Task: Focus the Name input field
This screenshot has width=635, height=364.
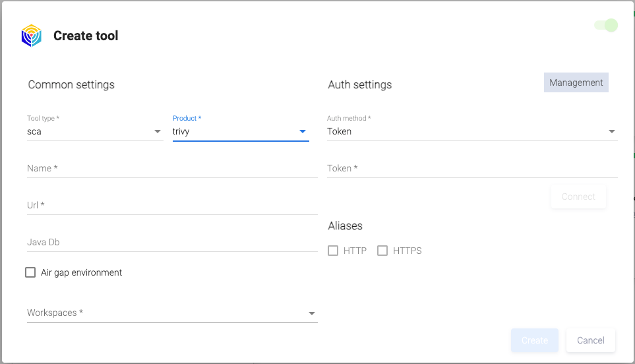Action: pos(171,169)
